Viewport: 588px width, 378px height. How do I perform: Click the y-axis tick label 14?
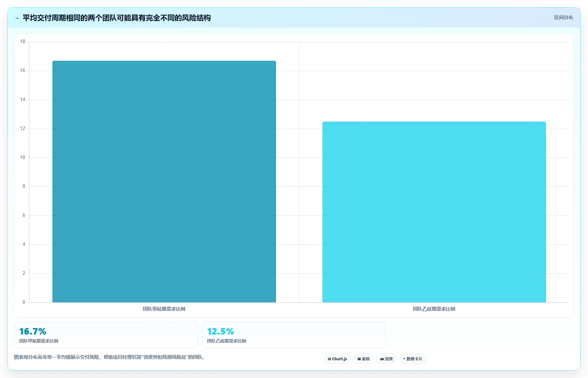pyautogui.click(x=23, y=100)
